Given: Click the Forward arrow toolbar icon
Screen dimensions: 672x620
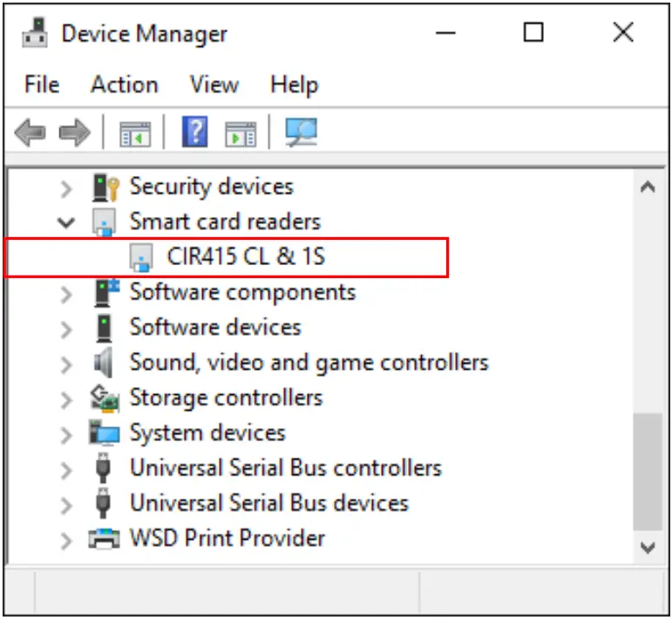Looking at the screenshot, I should coord(74,133).
